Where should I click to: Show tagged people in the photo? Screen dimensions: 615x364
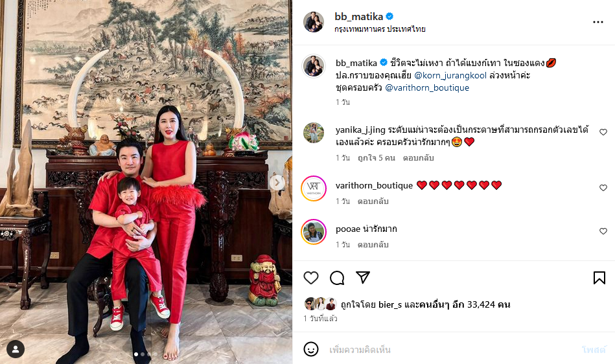tap(16, 349)
